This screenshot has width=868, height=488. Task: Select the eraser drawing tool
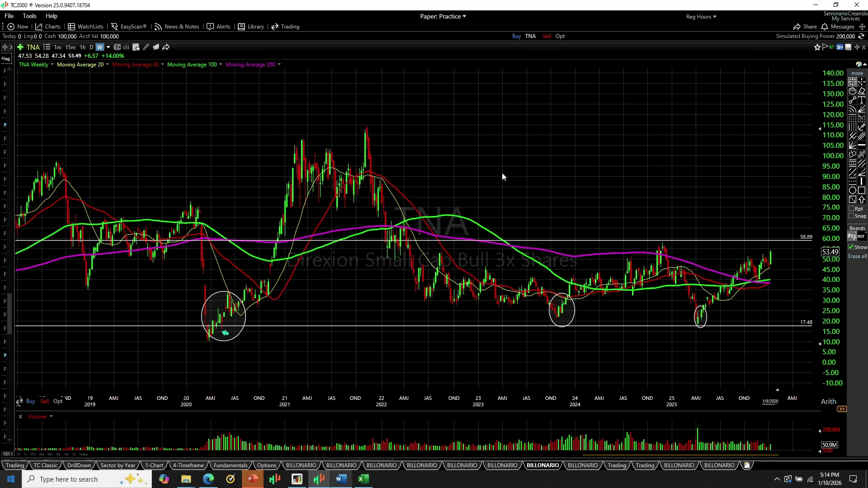coord(862,91)
